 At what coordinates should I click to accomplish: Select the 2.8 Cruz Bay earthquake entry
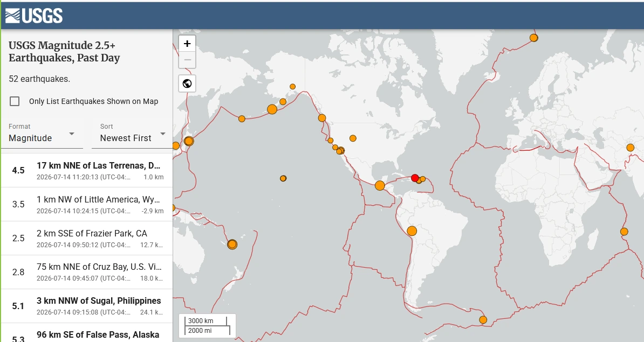tap(87, 272)
